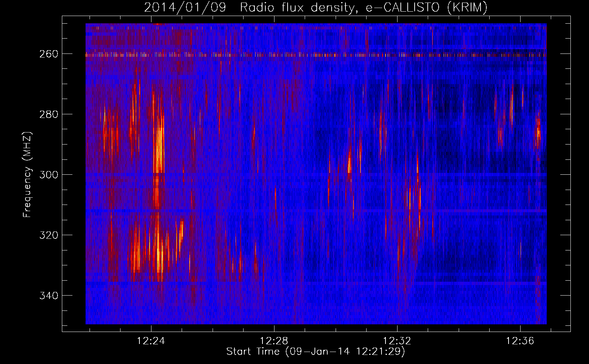Click the 12:32 time tick label

(397, 341)
